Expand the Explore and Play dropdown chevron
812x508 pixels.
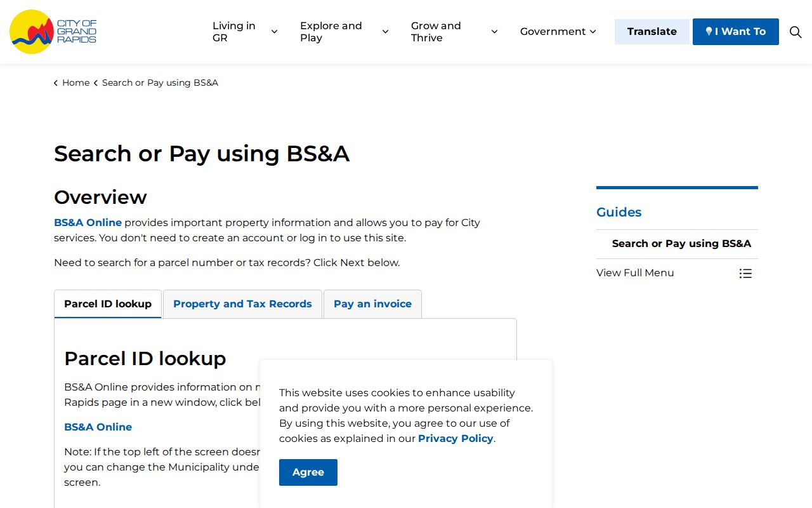[385, 32]
